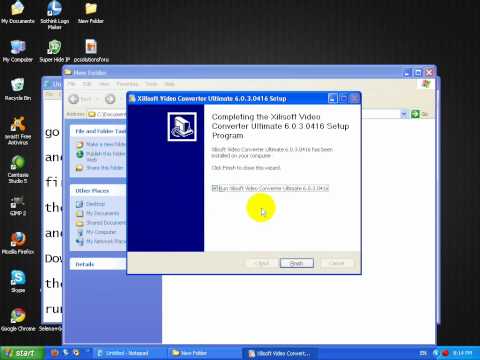The image size is (480, 360).
Task: Go to My Computer in Other Places
Action: pyautogui.click(x=97, y=232)
